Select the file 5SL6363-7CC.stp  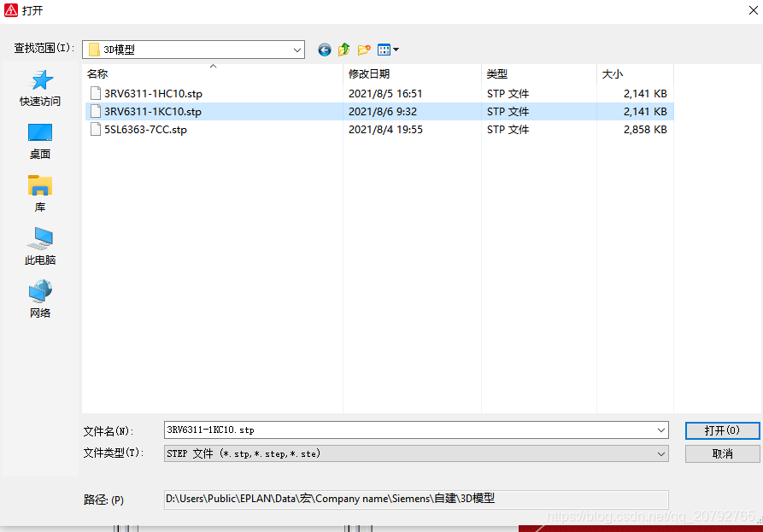(x=145, y=130)
